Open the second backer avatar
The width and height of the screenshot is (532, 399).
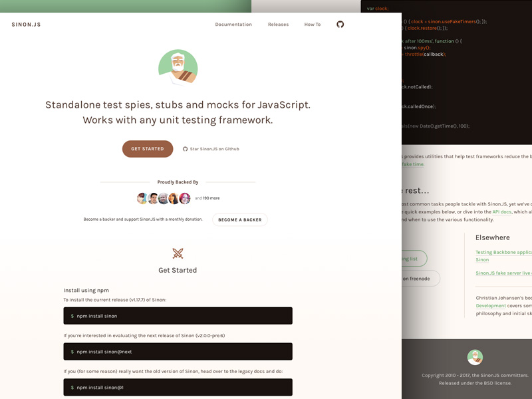(x=153, y=198)
